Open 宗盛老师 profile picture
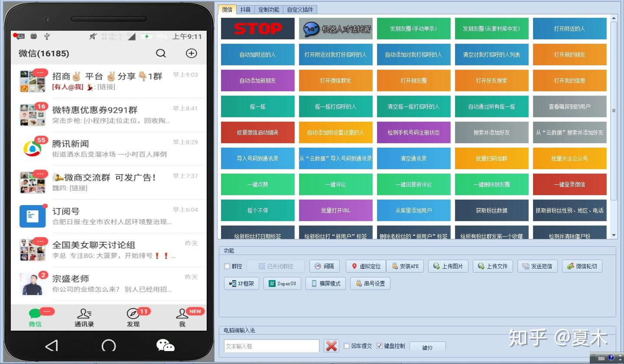Screen dimensions: 624x364 (32, 283)
